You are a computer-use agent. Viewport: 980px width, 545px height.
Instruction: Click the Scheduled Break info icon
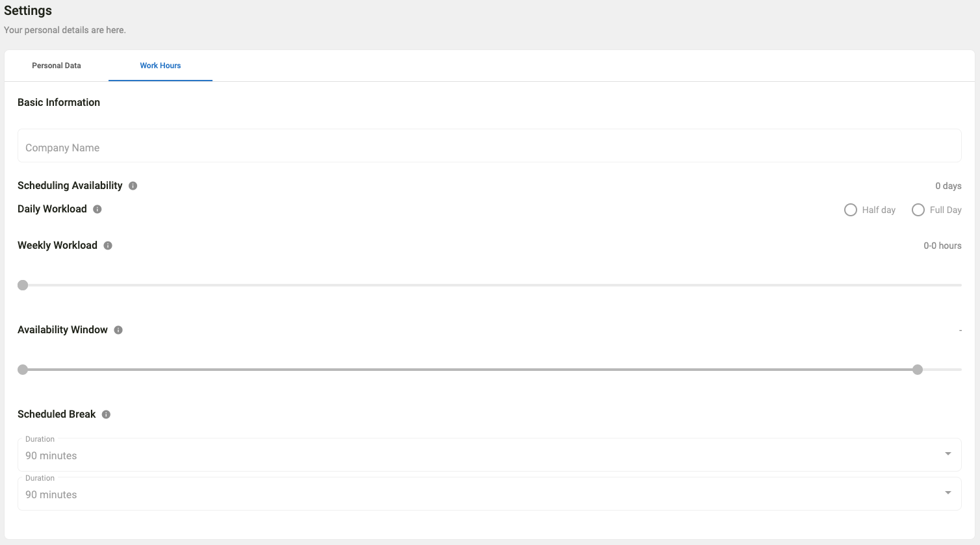pos(106,414)
